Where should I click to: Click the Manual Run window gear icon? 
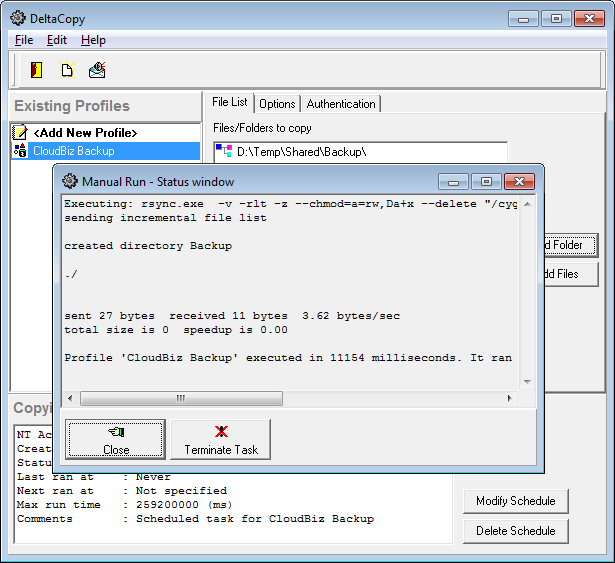pyautogui.click(x=69, y=181)
